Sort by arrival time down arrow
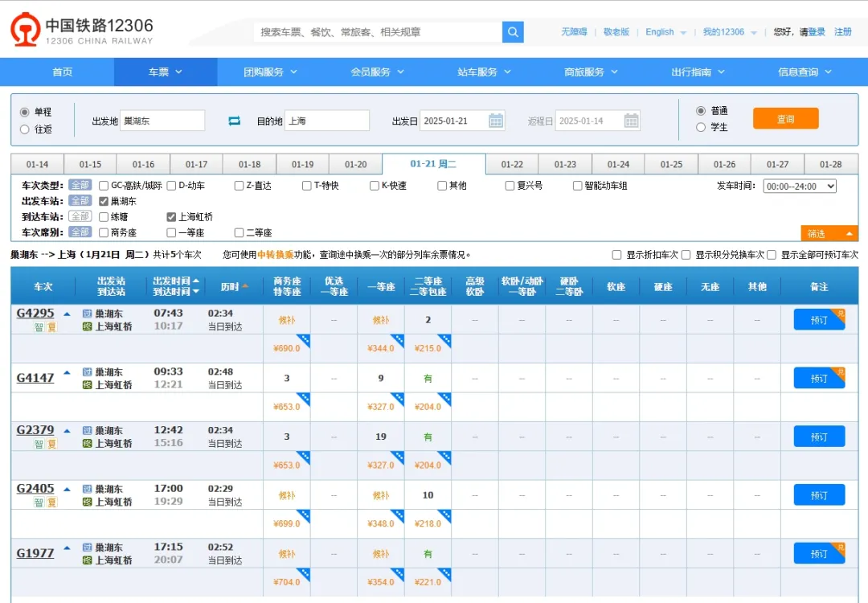This screenshot has width=868, height=603. click(x=195, y=291)
